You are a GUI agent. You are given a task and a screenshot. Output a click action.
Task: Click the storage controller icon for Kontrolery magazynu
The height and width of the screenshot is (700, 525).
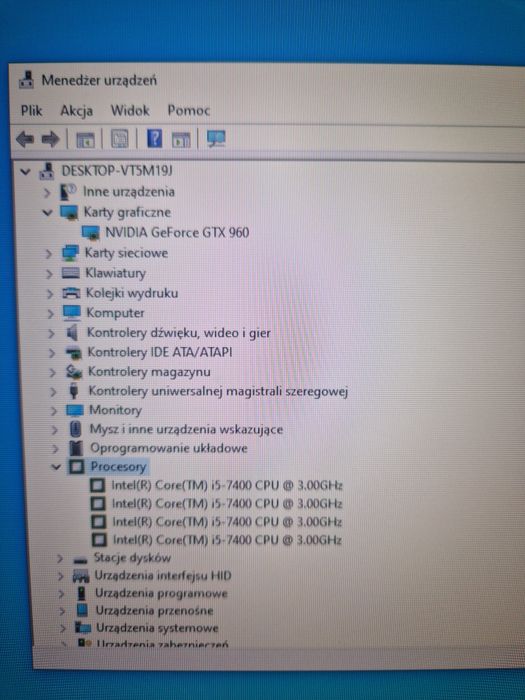(74, 372)
